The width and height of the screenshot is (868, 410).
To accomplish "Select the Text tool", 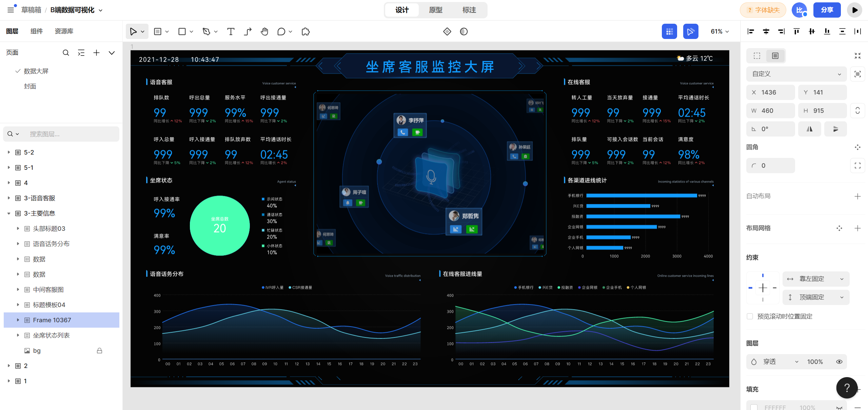I will point(231,32).
